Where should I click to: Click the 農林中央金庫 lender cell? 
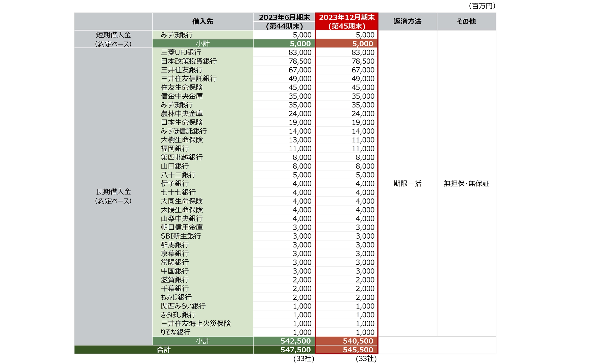coord(203,114)
